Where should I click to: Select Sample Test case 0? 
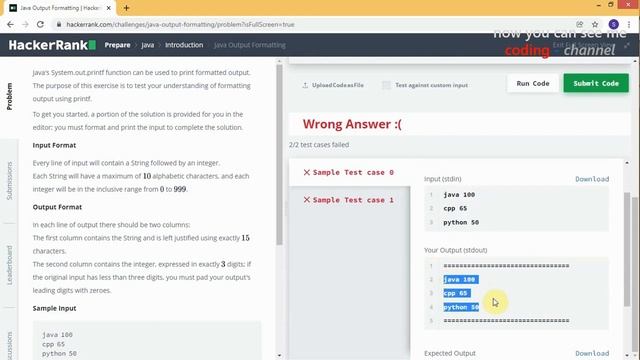pos(349,173)
